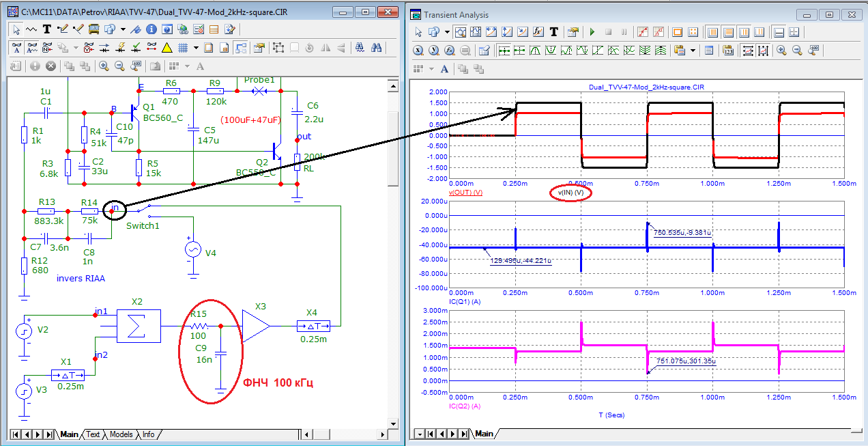Screen dimensions: 868x446
Task: Click the green Run analysis play button
Action: click(x=592, y=32)
